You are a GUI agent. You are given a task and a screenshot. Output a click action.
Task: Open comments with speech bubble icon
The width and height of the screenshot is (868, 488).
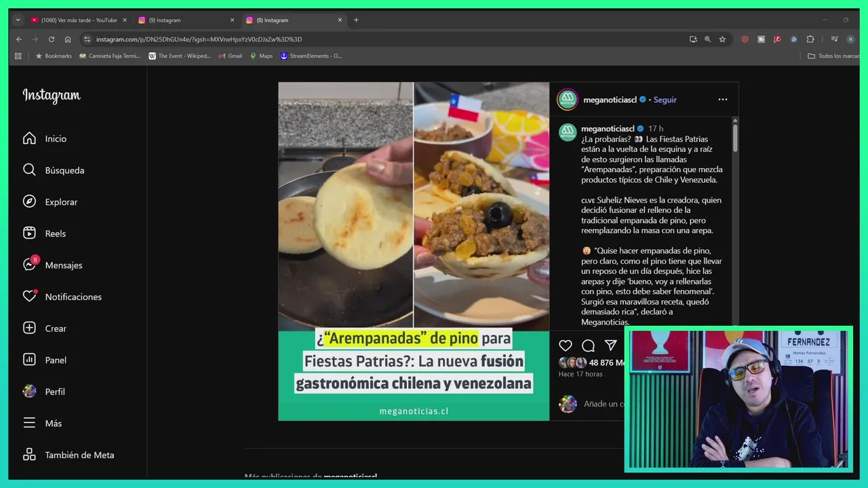coord(588,346)
